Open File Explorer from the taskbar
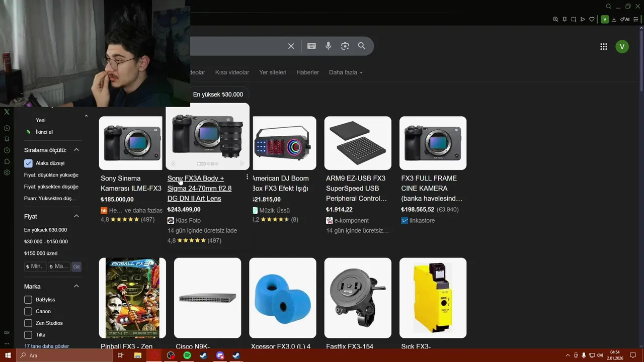Image resolution: width=644 pixels, height=362 pixels. click(x=137, y=355)
